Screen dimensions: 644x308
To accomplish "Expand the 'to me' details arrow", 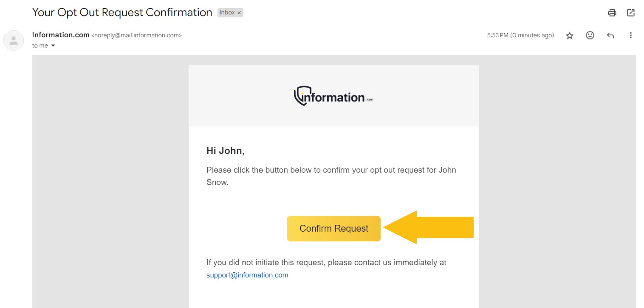I will (53, 45).
